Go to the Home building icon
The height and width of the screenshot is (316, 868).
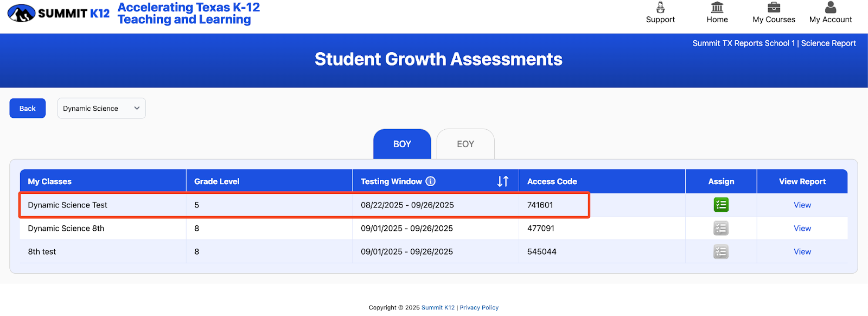click(717, 7)
